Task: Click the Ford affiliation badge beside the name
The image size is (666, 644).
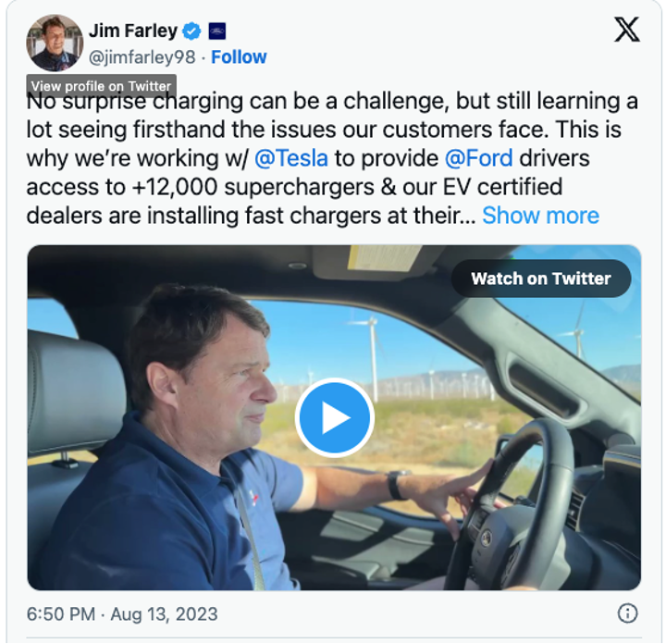Action: pyautogui.click(x=218, y=31)
